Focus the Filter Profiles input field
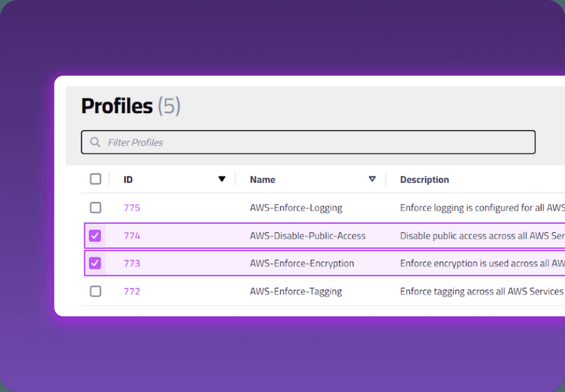 click(x=308, y=142)
